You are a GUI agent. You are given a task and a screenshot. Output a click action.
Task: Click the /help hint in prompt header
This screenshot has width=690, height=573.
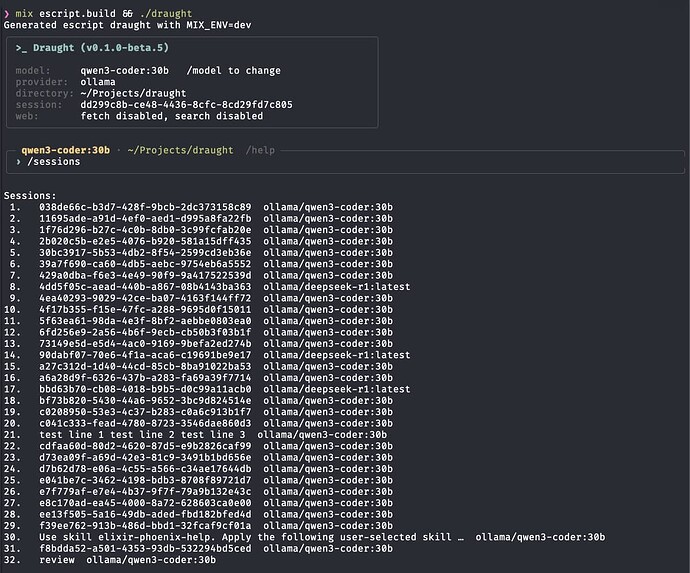point(260,151)
